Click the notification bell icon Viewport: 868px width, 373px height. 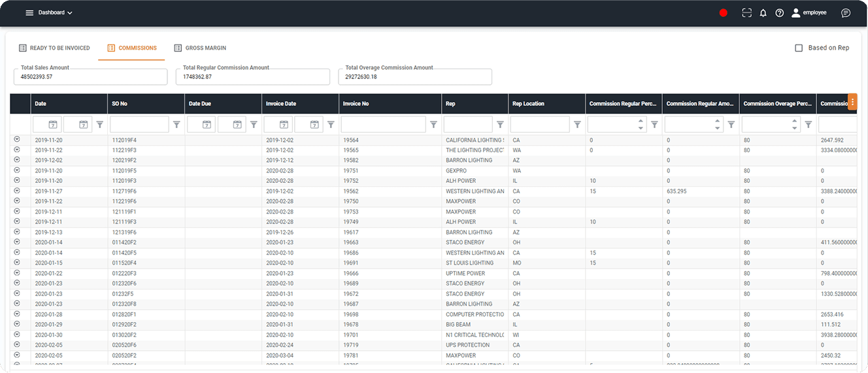763,13
